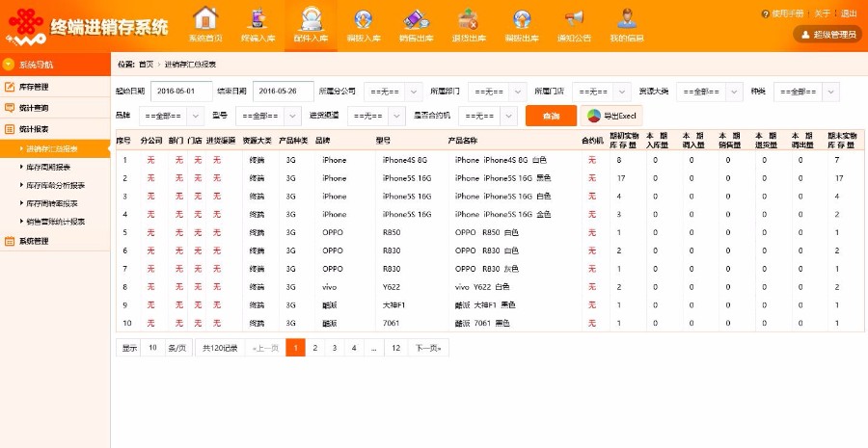Select 库存周转率报表 in sidebar
The height and width of the screenshot is (448, 868).
coord(51,203)
